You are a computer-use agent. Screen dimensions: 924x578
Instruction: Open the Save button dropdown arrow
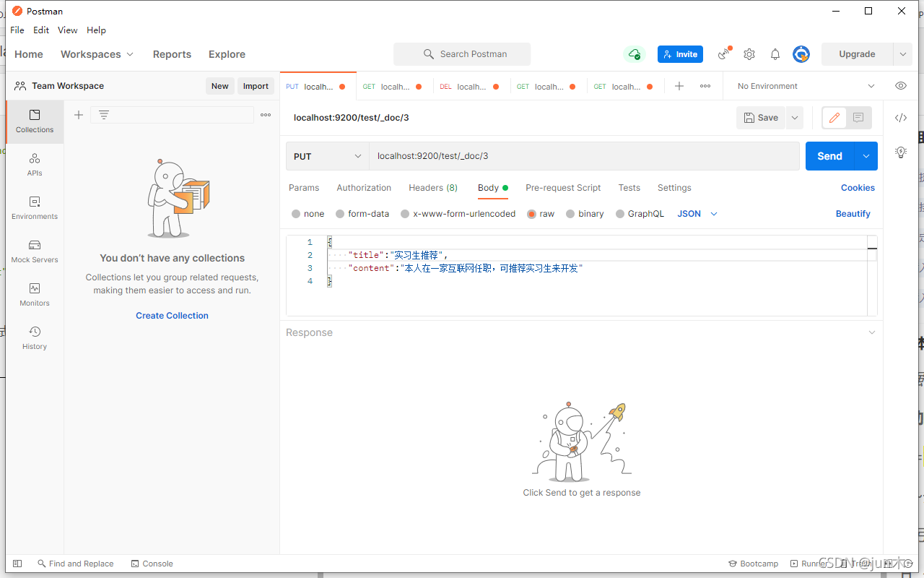[x=794, y=118]
